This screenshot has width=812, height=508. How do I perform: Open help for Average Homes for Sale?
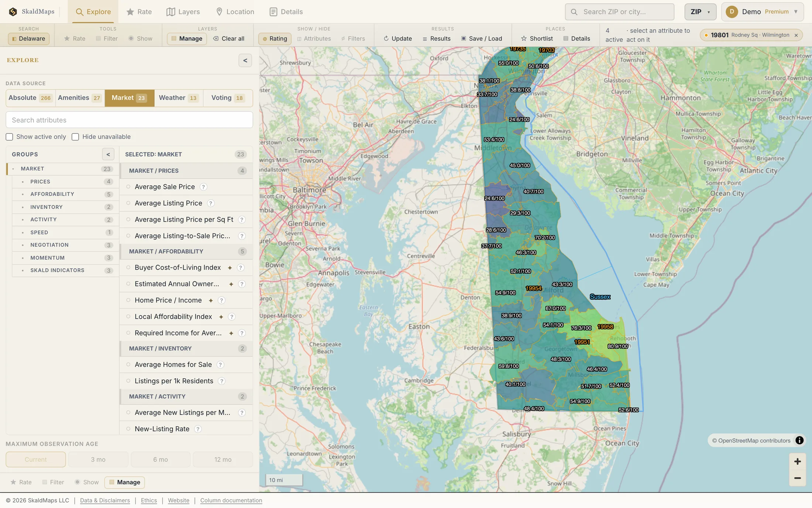pos(220,365)
